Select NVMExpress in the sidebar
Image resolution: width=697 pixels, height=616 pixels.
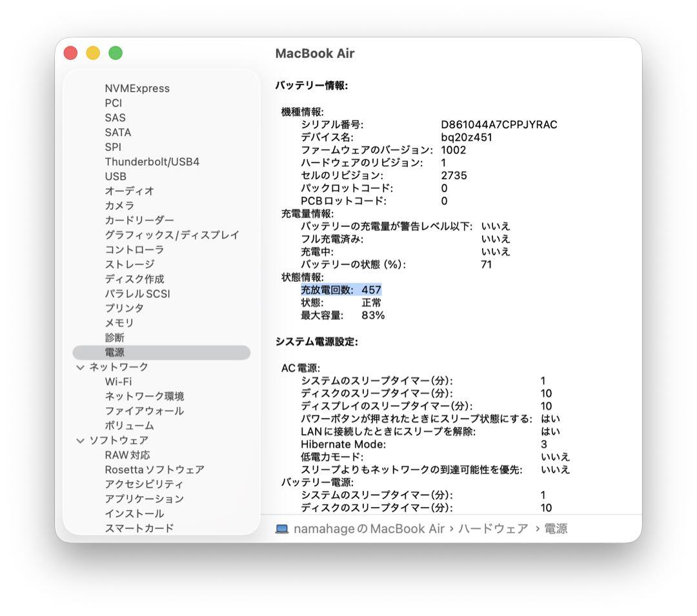136,88
